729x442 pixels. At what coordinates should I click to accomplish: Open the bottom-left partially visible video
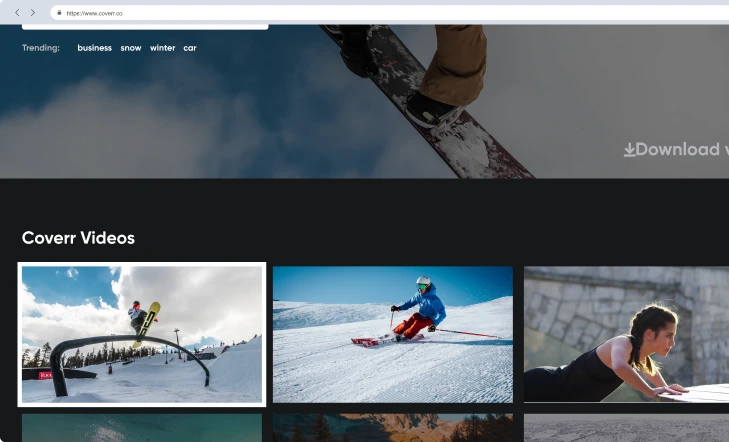pos(142,428)
